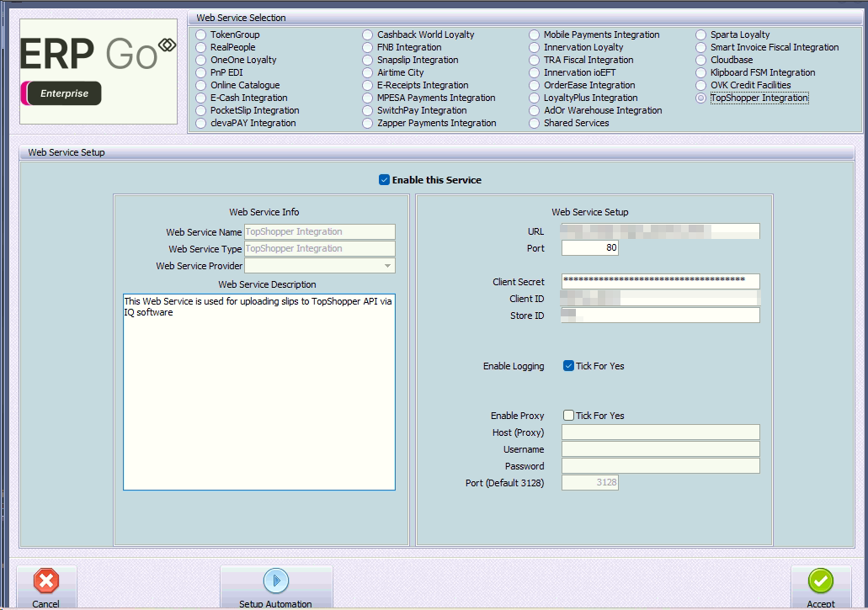This screenshot has width=868, height=610.
Task: Click the green Accept checkmark icon
Action: [820, 581]
